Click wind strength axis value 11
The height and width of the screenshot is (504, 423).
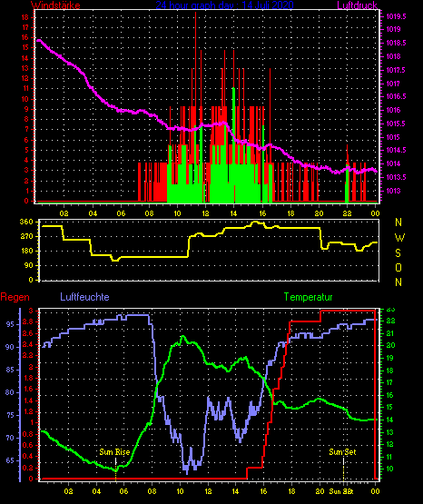25,88
